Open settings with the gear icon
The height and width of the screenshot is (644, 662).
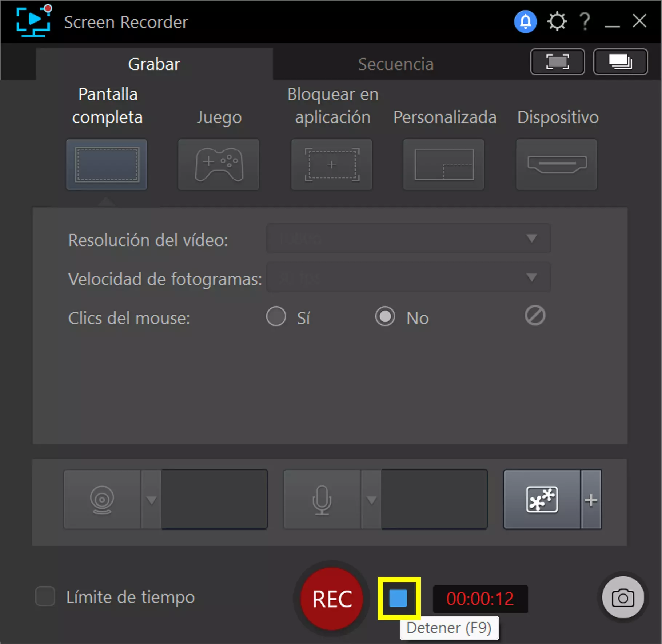[x=557, y=22]
